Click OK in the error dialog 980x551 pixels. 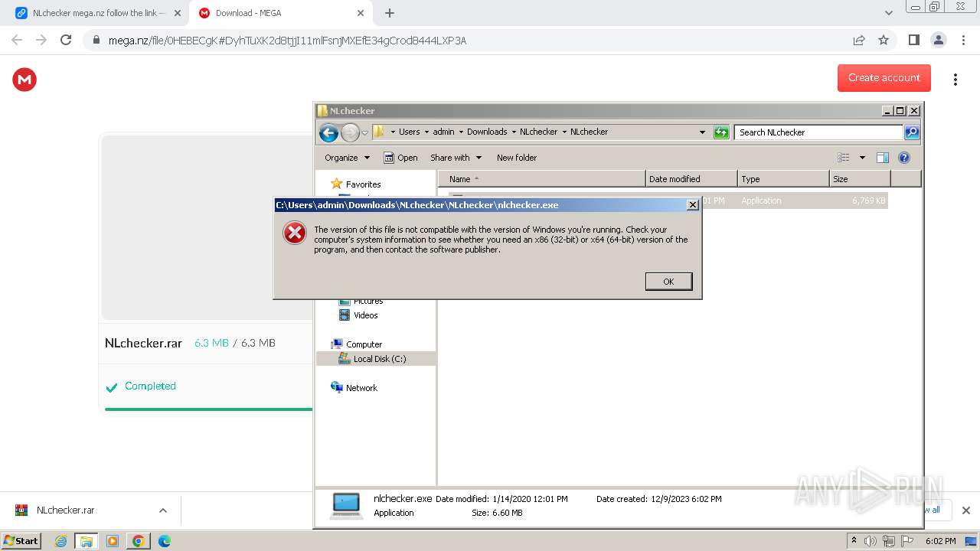point(668,282)
